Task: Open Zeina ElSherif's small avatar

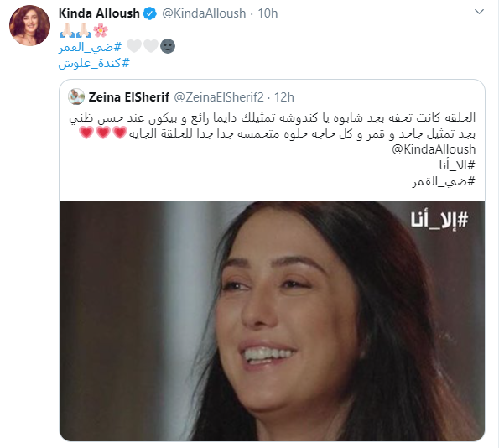Action: pos(76,96)
